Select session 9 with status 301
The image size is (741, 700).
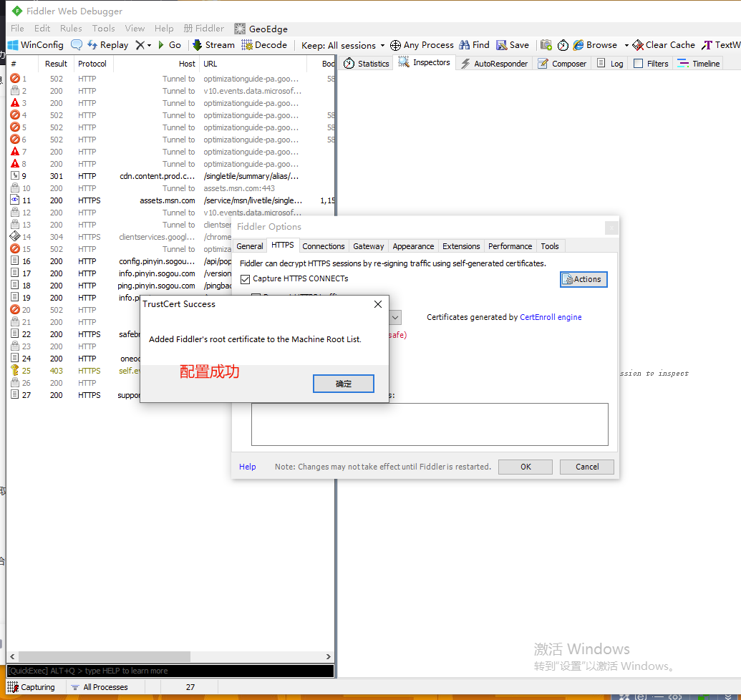(170, 176)
